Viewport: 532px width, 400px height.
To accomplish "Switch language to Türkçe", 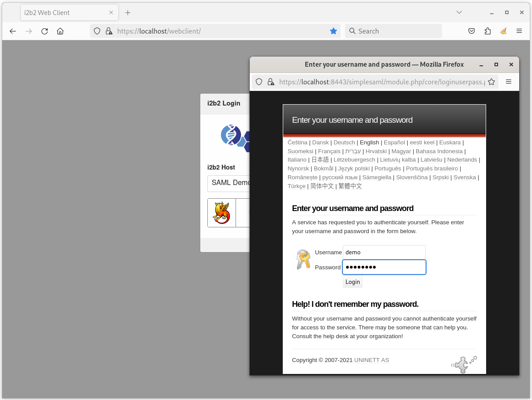I will (296, 186).
